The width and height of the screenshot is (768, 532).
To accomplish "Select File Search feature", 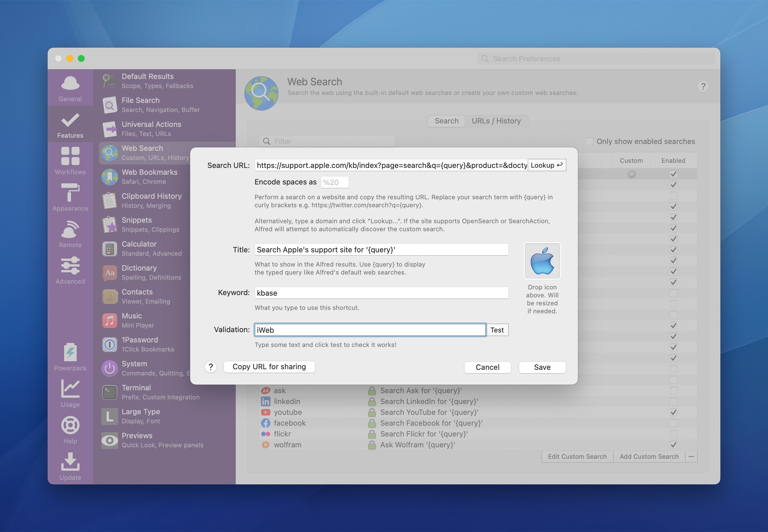I will coord(167,105).
